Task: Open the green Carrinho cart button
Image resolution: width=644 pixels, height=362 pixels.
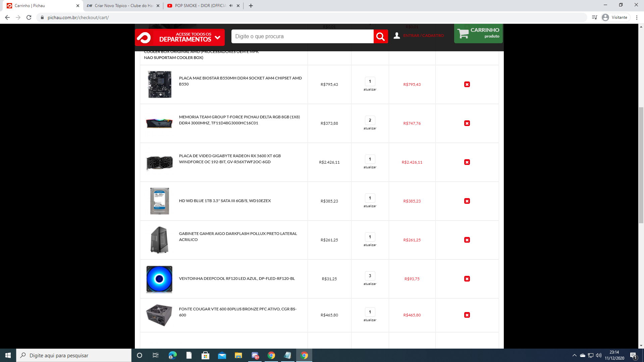Action: pyautogui.click(x=478, y=33)
